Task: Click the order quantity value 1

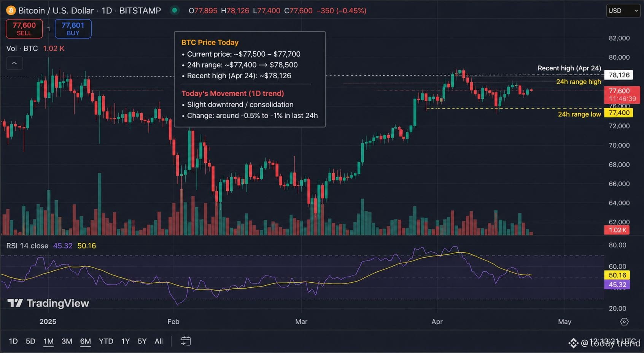Action: pyautogui.click(x=49, y=29)
